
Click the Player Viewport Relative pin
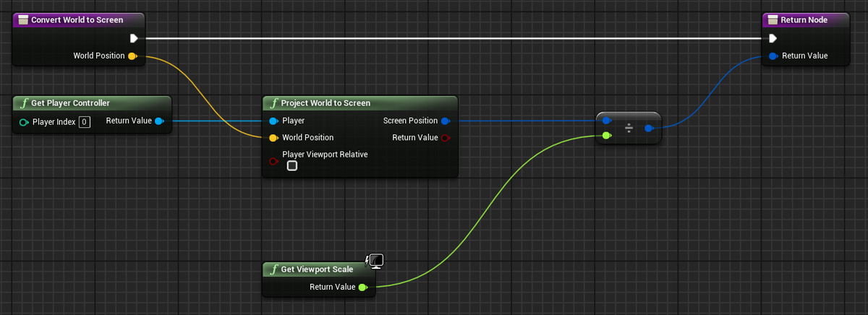273,161
